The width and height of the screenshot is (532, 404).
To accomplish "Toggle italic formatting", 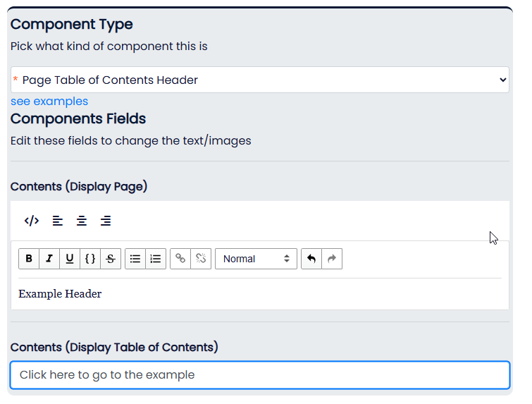I will [x=49, y=259].
